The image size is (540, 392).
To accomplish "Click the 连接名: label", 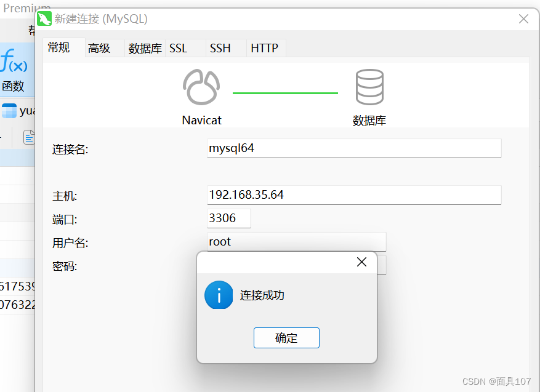I will 70,150.
